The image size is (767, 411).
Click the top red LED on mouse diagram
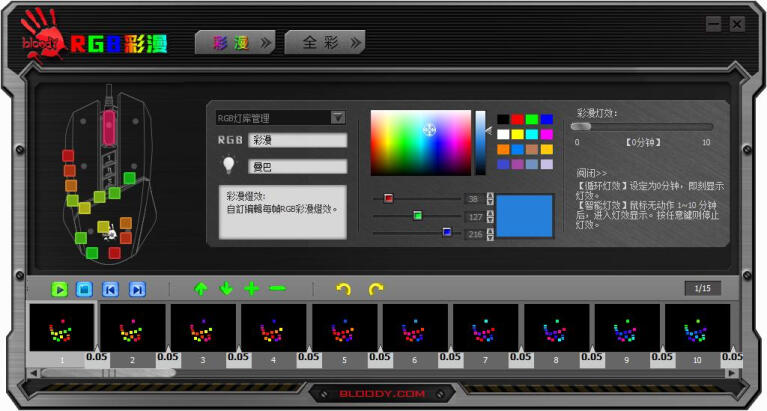coord(68,156)
